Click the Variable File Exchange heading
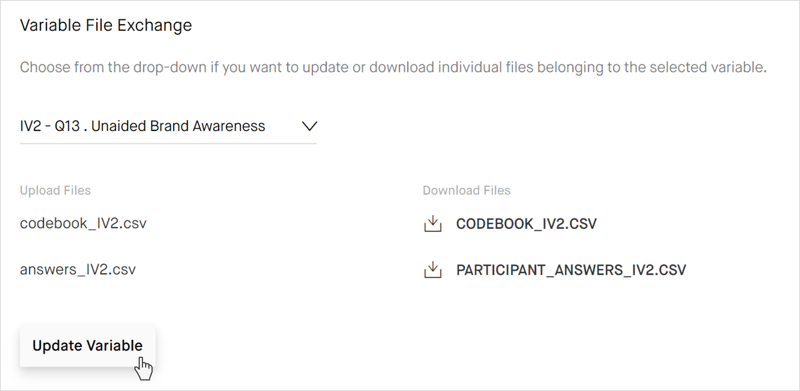This screenshot has width=800, height=391. click(x=106, y=25)
